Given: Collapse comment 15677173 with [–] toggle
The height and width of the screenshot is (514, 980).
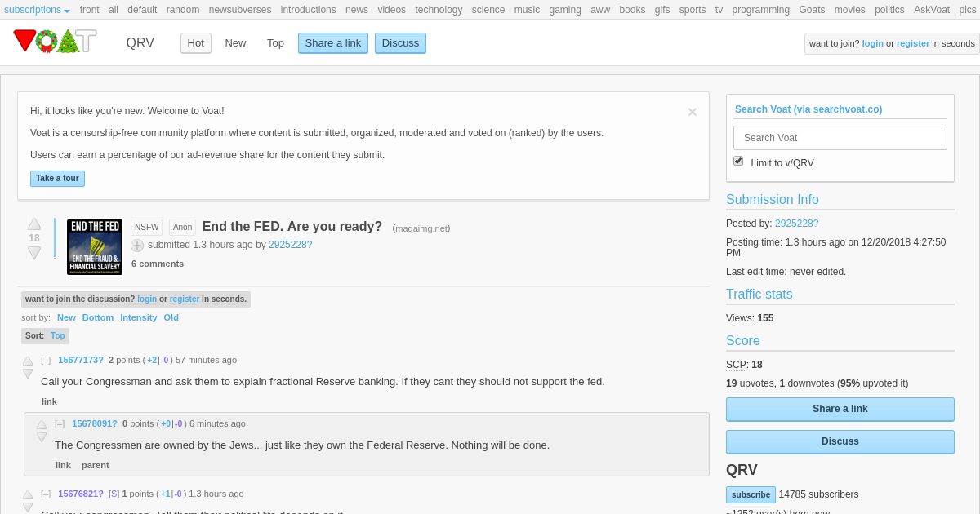Looking at the screenshot, I should (x=46, y=360).
